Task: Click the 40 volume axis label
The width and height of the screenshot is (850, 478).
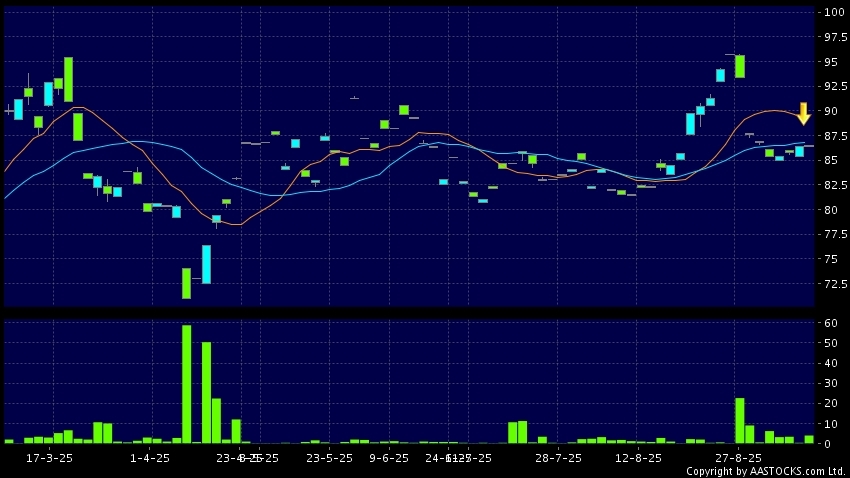Action: pyautogui.click(x=830, y=363)
